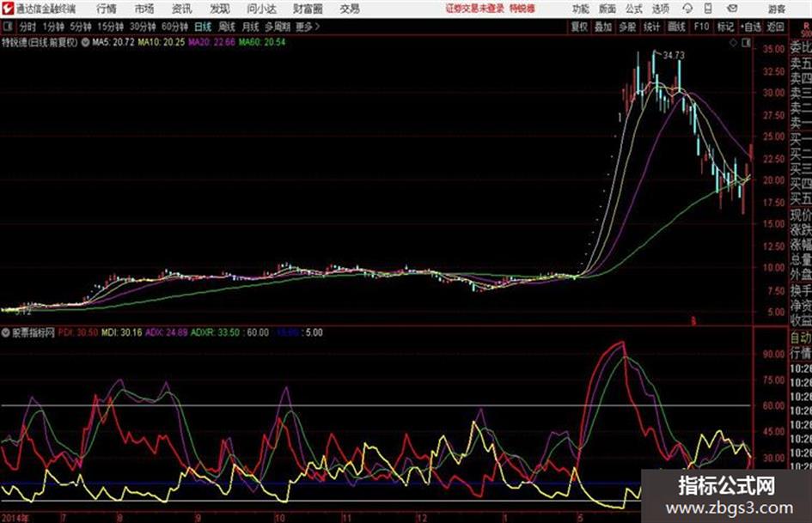Add to watchlist with 自选 button
This screenshot has height=523, width=812.
(x=751, y=27)
